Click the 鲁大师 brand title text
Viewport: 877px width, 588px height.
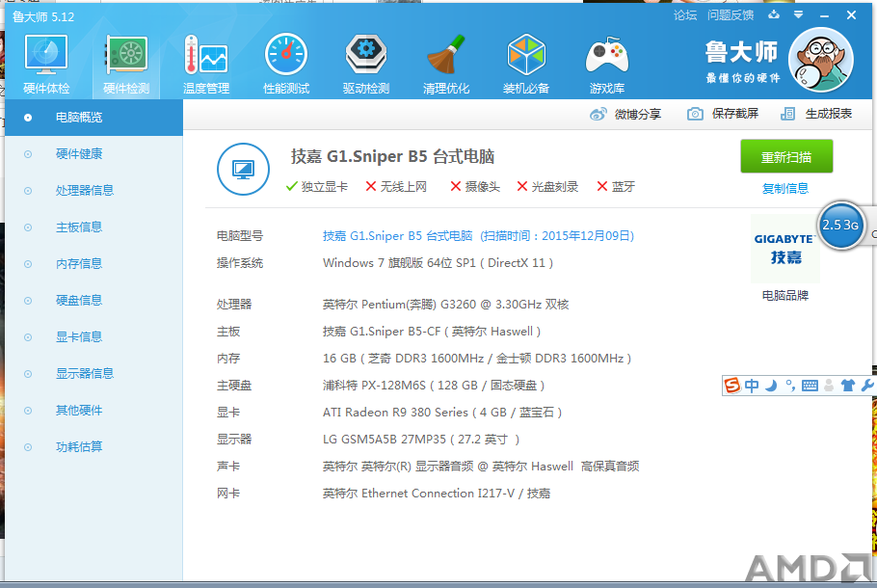coord(741,52)
